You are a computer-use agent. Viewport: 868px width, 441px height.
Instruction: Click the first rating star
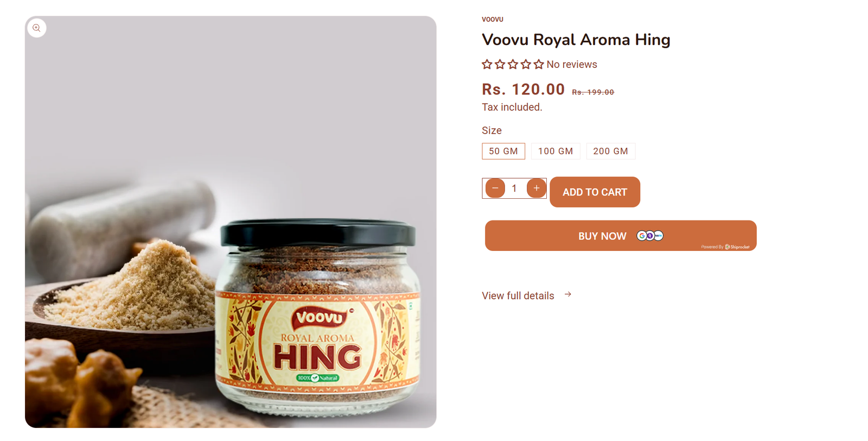point(487,64)
